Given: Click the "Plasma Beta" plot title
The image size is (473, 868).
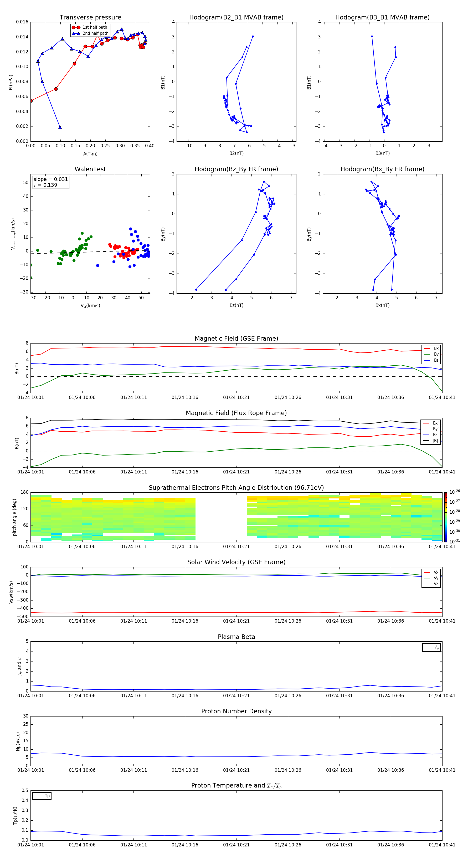Looking at the screenshot, I should tap(236, 637).
